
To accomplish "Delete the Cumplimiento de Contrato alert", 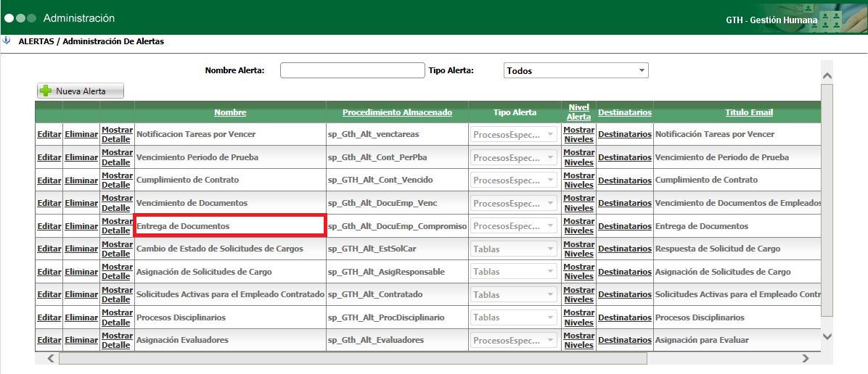I will (81, 180).
